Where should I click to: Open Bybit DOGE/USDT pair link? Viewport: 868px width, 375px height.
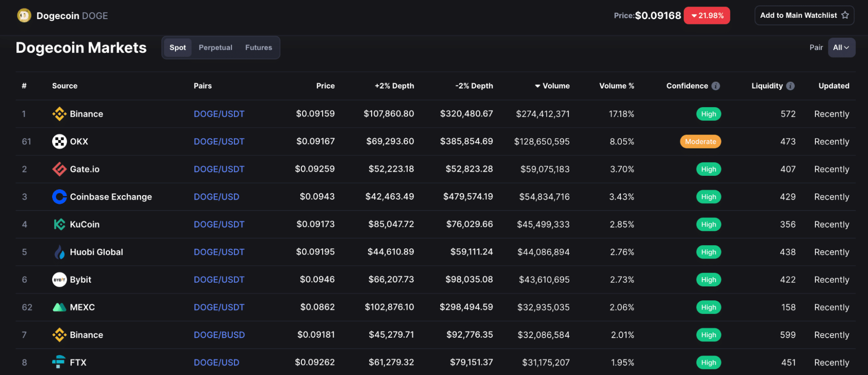(219, 280)
